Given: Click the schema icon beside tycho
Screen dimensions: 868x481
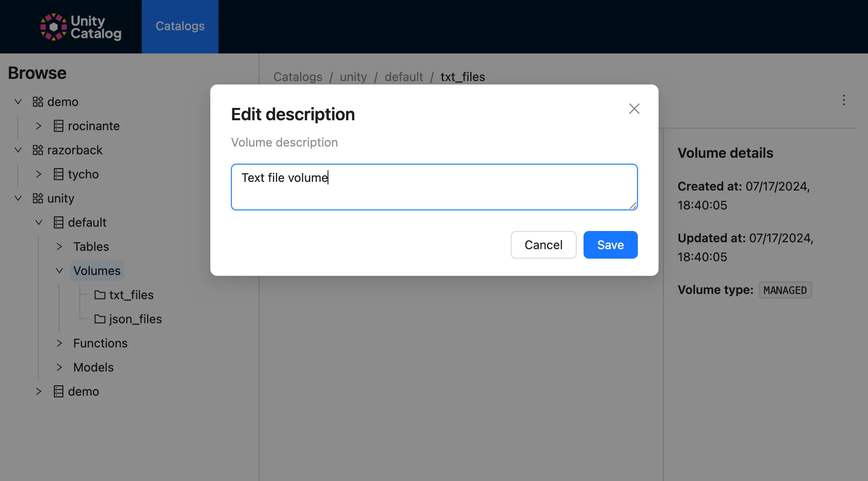Looking at the screenshot, I should (59, 174).
